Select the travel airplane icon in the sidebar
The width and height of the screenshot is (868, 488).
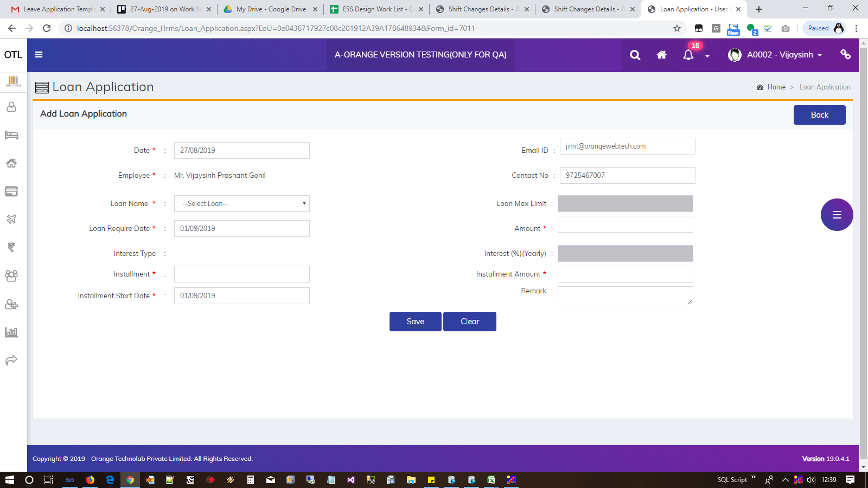11,219
